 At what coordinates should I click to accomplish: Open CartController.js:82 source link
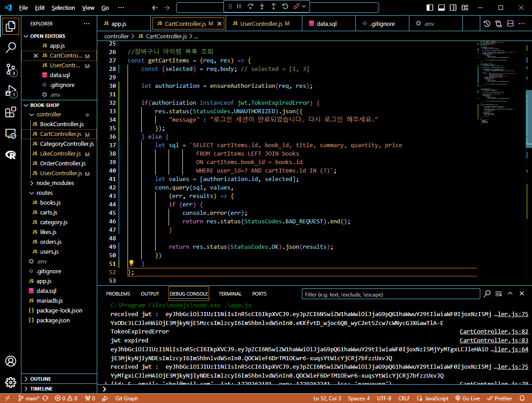click(494, 331)
